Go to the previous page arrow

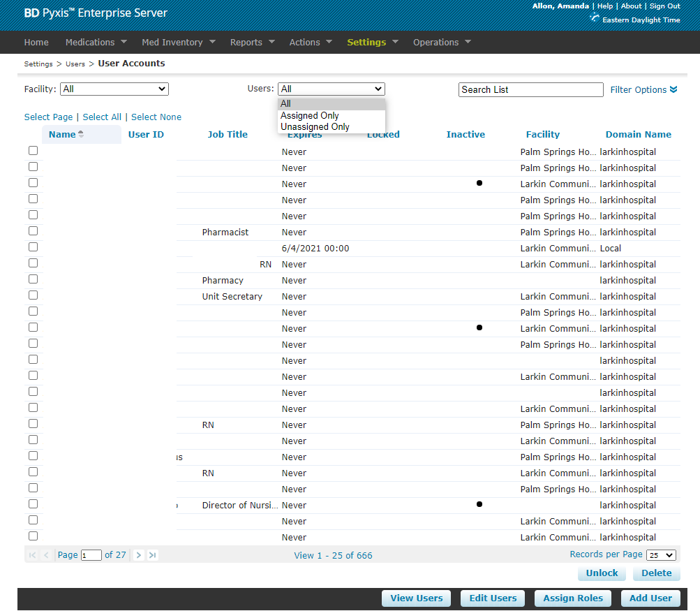[x=46, y=555]
